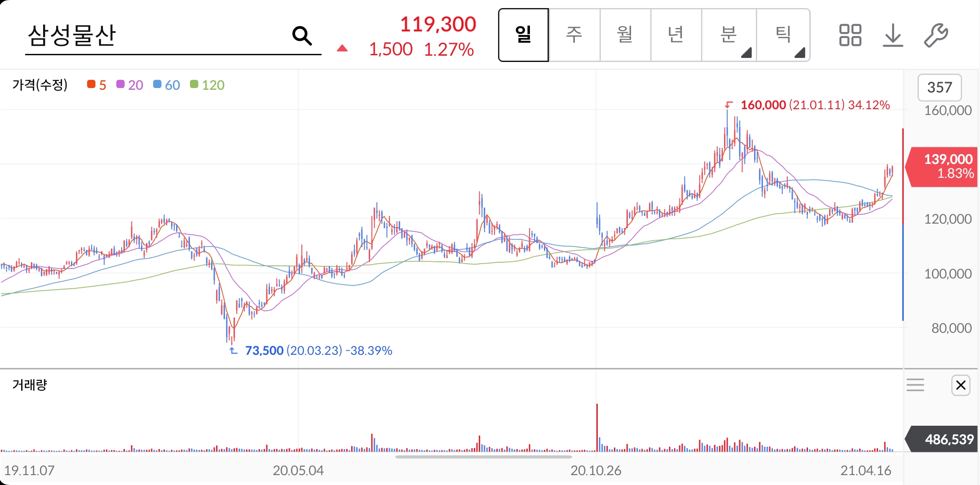Click the 357 candle count box
Image resolution: width=980 pixels, height=485 pixels.
(x=939, y=87)
